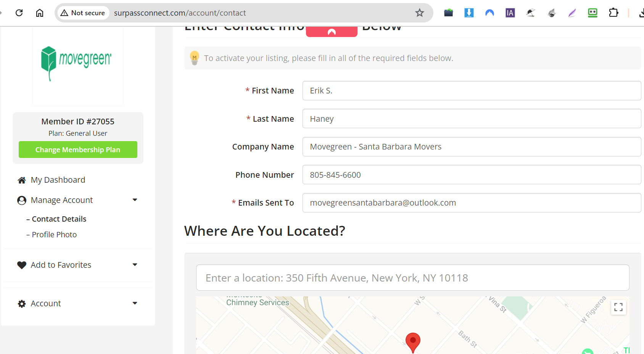Open the Extensions puzzle-piece menu
Screen dimensions: 644x354
click(x=613, y=13)
